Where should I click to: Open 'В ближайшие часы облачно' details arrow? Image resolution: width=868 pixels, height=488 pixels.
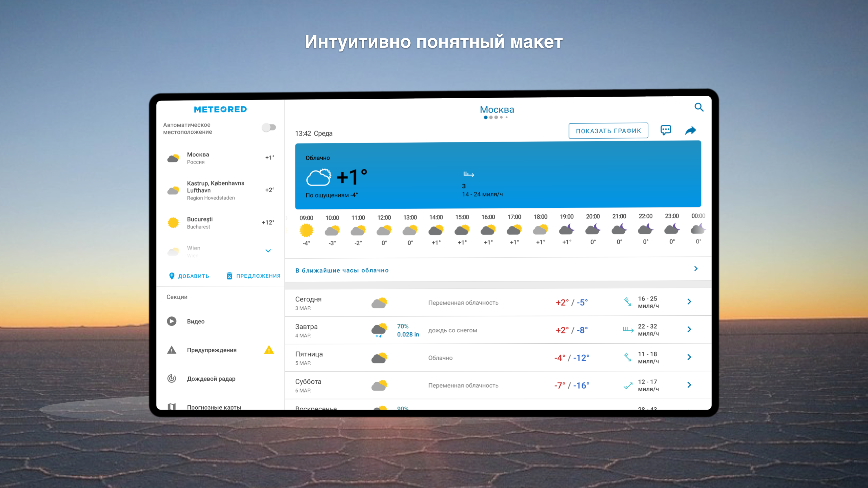tap(696, 269)
